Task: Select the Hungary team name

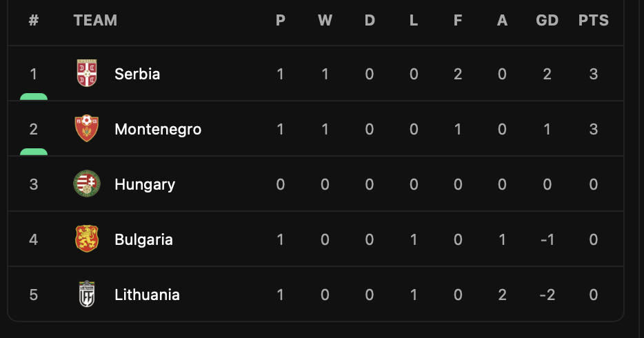Action: tap(145, 184)
